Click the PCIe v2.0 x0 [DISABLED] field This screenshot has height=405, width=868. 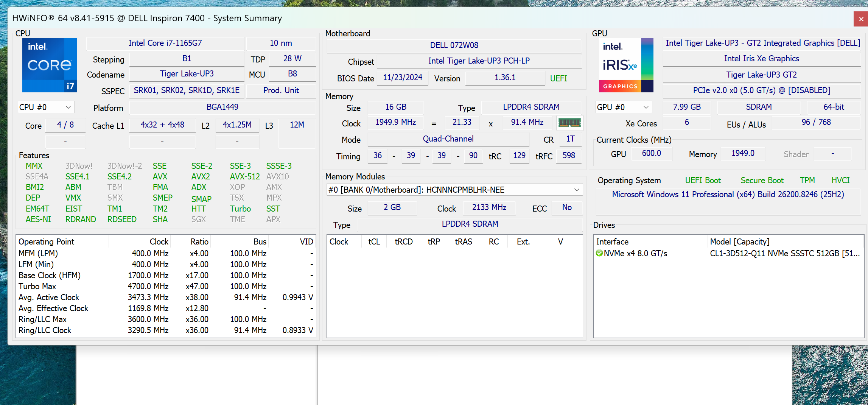(x=762, y=90)
